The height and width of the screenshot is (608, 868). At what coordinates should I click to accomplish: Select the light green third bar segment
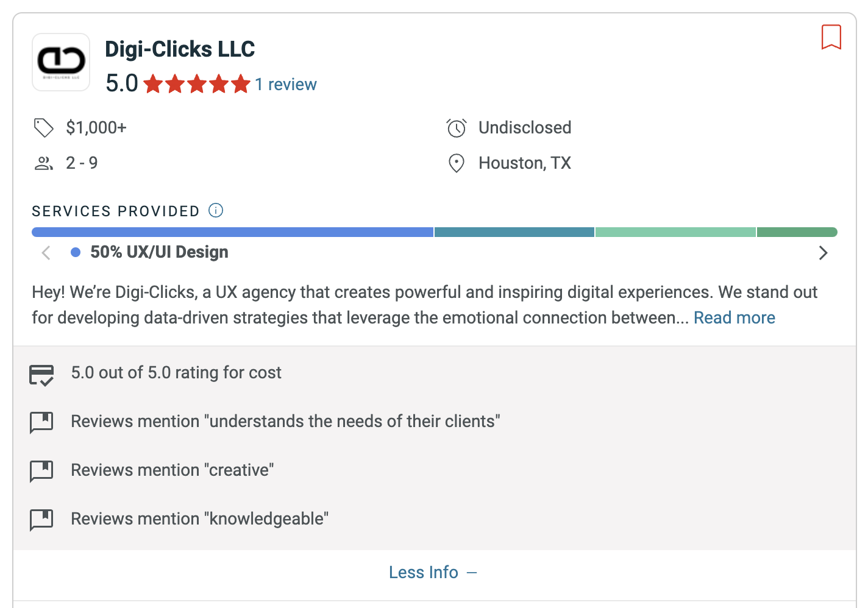click(675, 232)
